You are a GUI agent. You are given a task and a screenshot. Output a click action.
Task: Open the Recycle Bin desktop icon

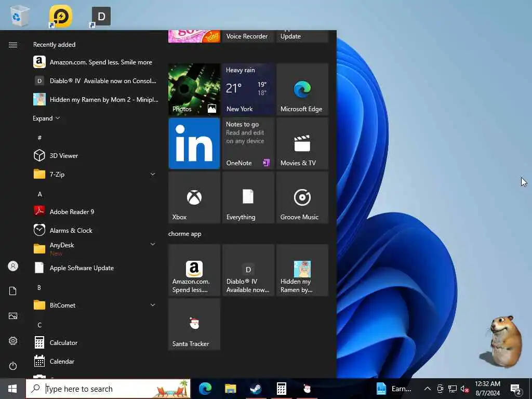coord(20,16)
